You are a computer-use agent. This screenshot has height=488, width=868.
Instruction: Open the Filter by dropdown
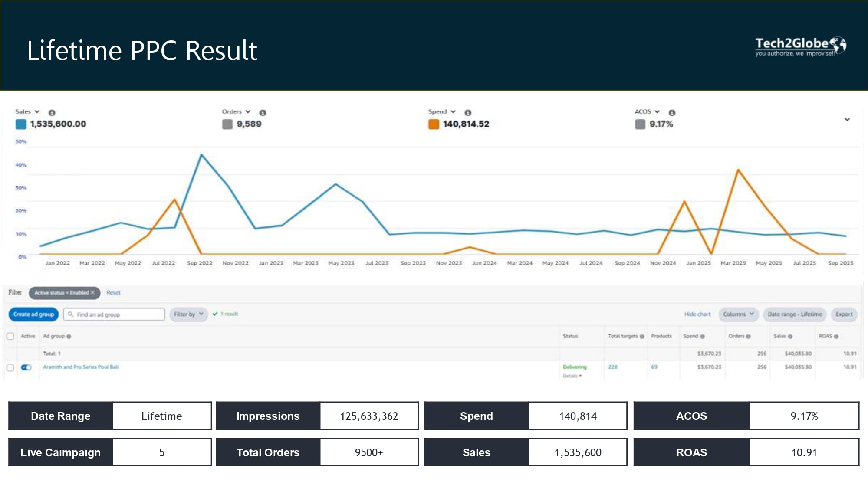click(188, 314)
